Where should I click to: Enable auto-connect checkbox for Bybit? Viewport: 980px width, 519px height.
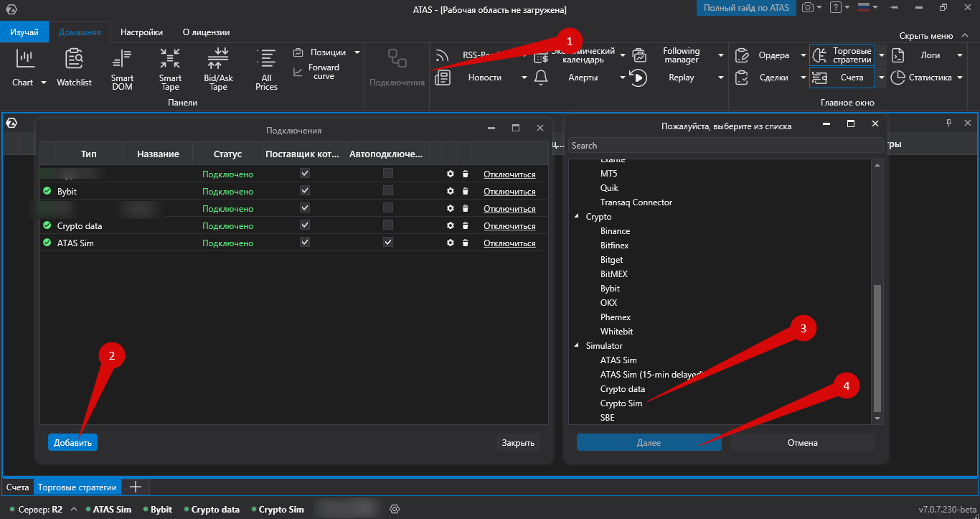click(388, 191)
